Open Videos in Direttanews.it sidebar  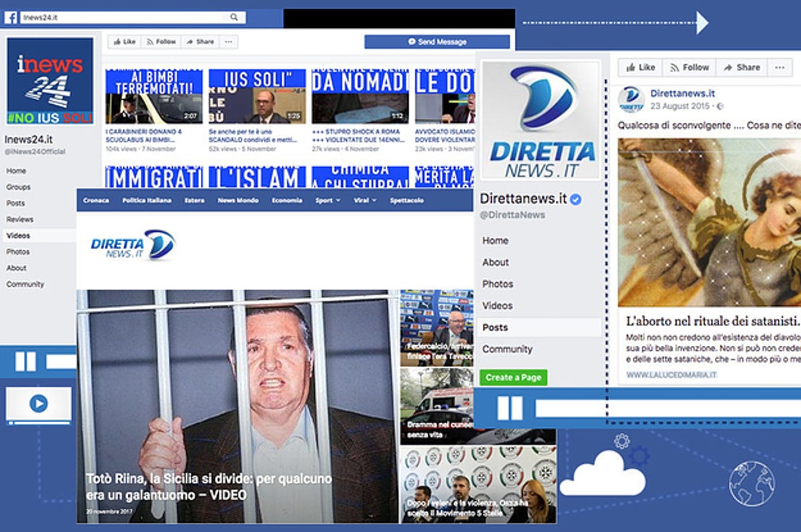497,306
